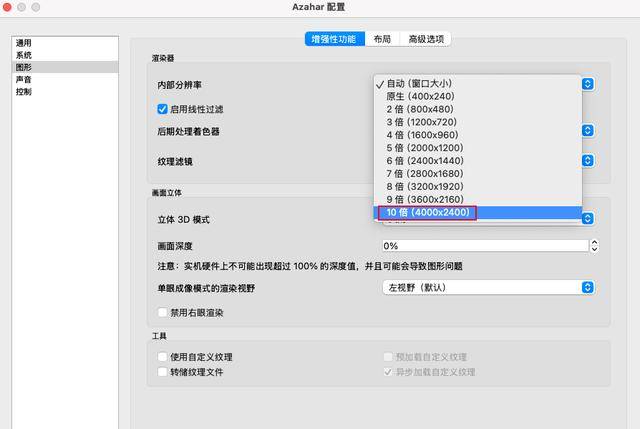Image resolution: width=640 pixels, height=429 pixels.
Task: Open the 纹理滤镜 dropdown arrows
Action: point(588,160)
